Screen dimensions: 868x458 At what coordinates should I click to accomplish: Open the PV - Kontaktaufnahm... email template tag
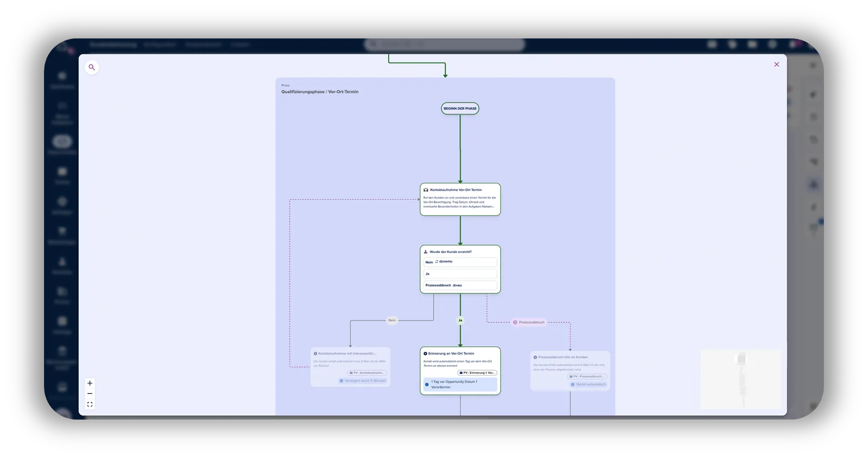[367, 373]
